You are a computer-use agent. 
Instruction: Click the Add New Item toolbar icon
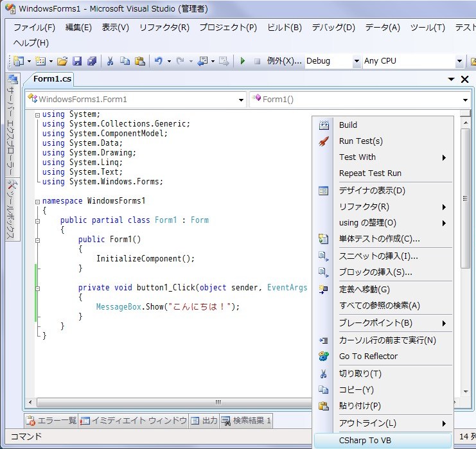[40, 61]
